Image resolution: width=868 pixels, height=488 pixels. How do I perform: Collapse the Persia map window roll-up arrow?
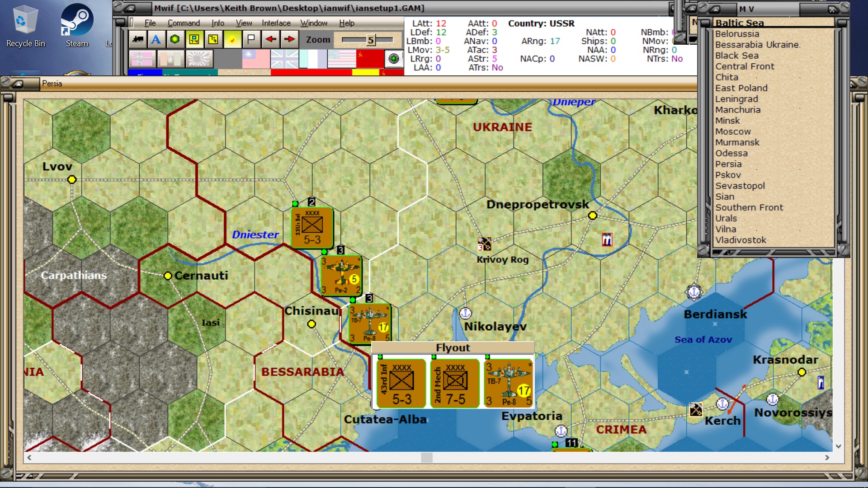pos(18,84)
